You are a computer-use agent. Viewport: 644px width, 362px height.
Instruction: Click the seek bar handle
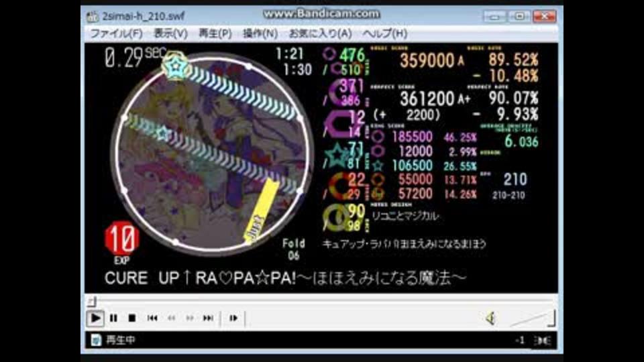coord(92,302)
